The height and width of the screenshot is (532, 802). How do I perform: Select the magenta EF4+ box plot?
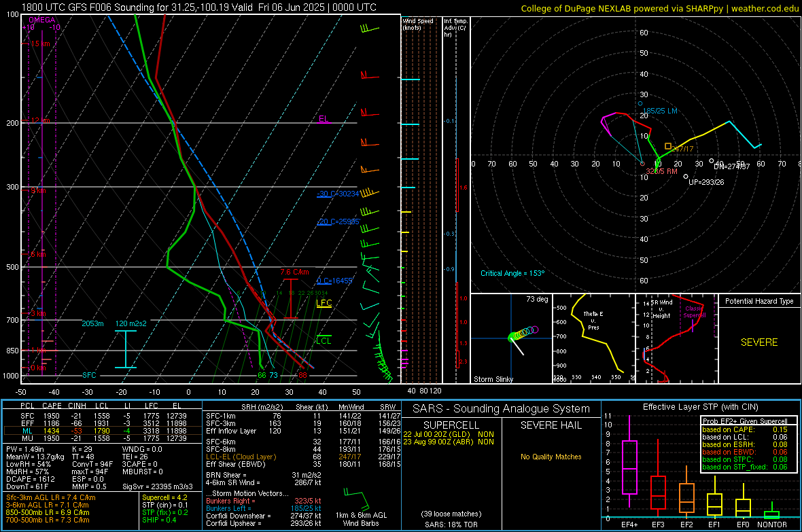click(629, 462)
